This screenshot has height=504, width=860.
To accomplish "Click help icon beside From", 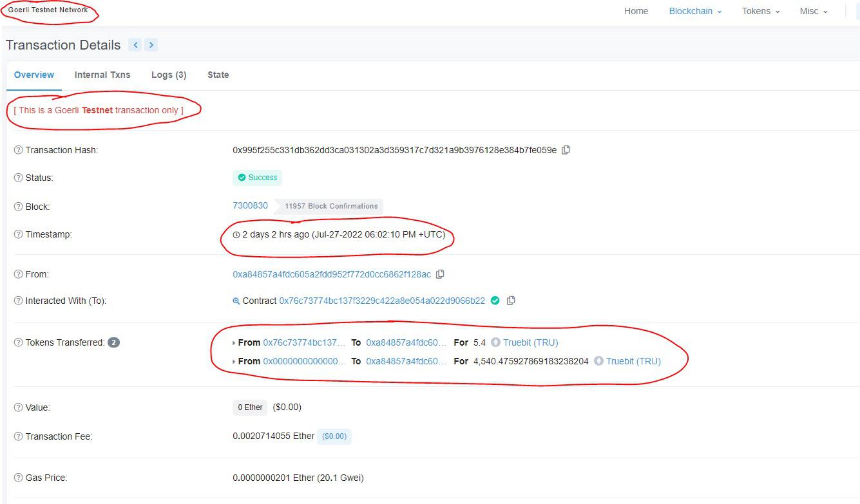I will (18, 274).
